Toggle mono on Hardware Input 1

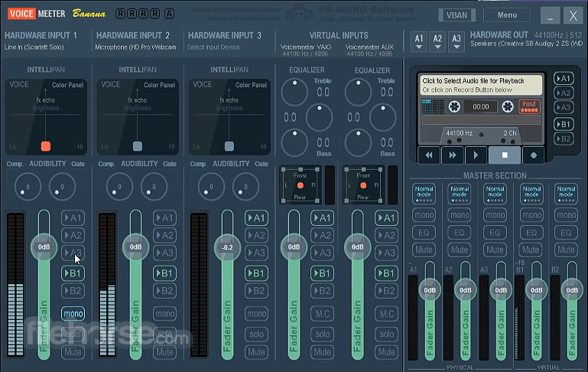coord(73,313)
